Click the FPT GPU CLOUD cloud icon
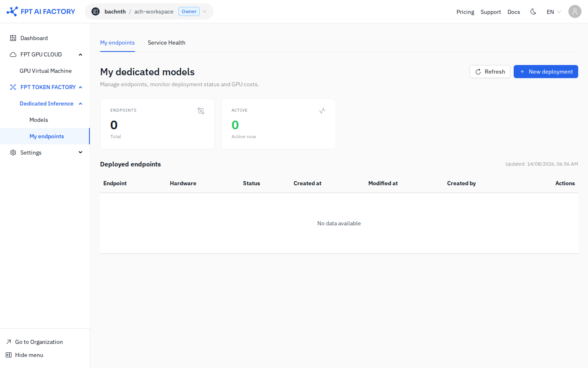Viewport: 588px width, 368px height. click(13, 54)
